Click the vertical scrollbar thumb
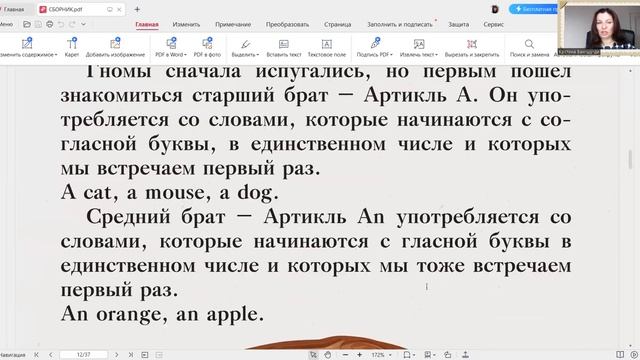The width and height of the screenshot is (640, 360). coord(630,159)
